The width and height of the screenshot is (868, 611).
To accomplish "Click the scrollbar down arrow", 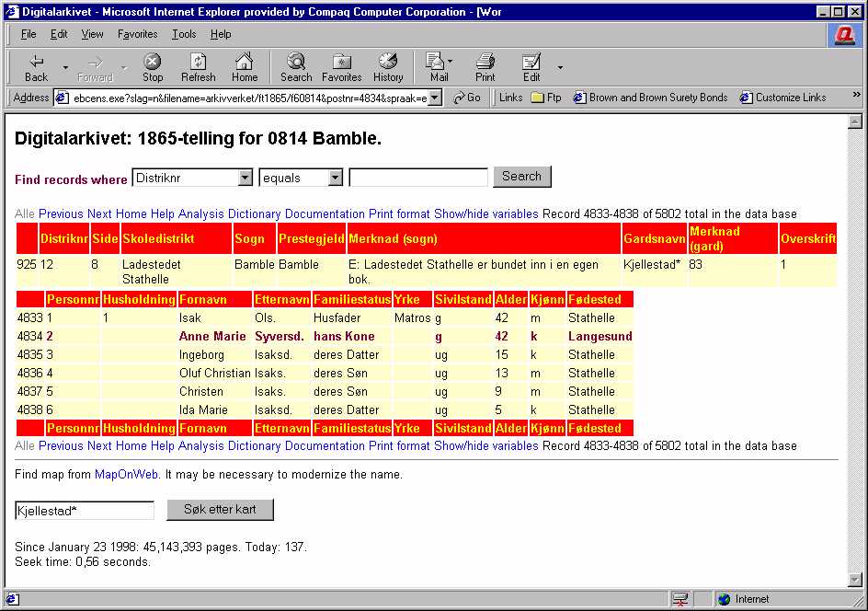I will pos(855,580).
